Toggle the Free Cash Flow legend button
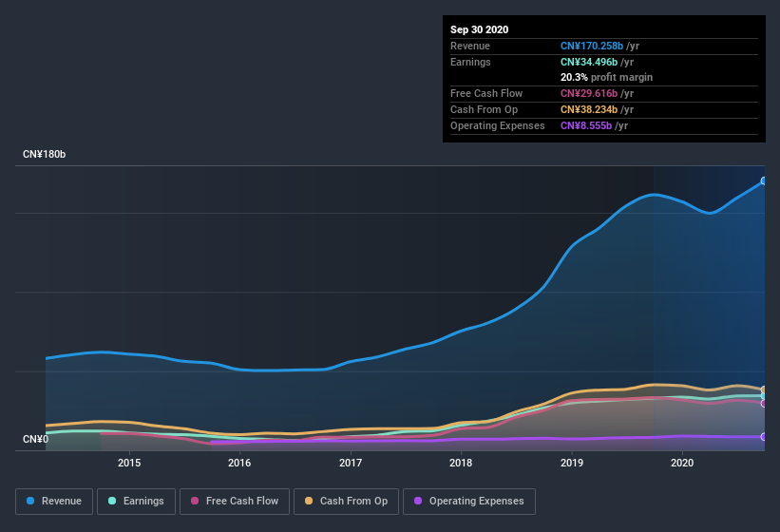The width and height of the screenshot is (780, 532). [235, 502]
